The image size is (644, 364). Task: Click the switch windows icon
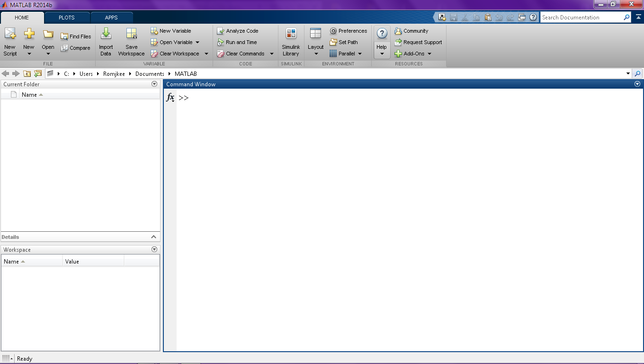coord(522,18)
